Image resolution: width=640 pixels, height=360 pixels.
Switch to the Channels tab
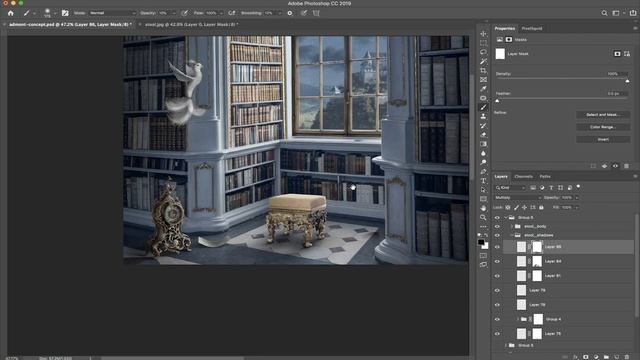pos(523,177)
